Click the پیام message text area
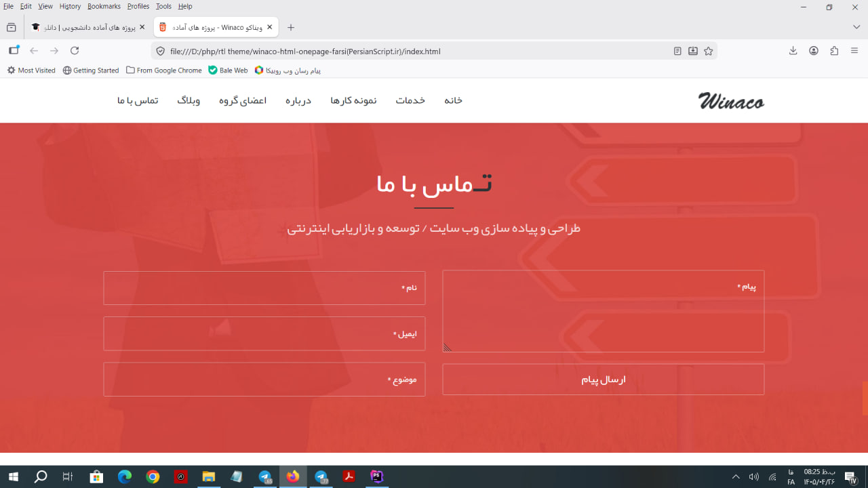This screenshot has height=488, width=868. [604, 311]
